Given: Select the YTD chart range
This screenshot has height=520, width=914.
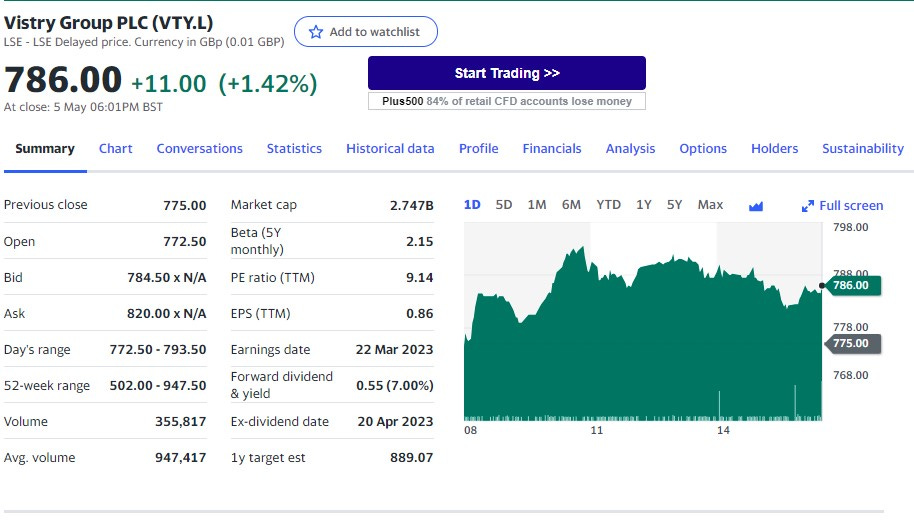Looking at the screenshot, I should [609, 205].
